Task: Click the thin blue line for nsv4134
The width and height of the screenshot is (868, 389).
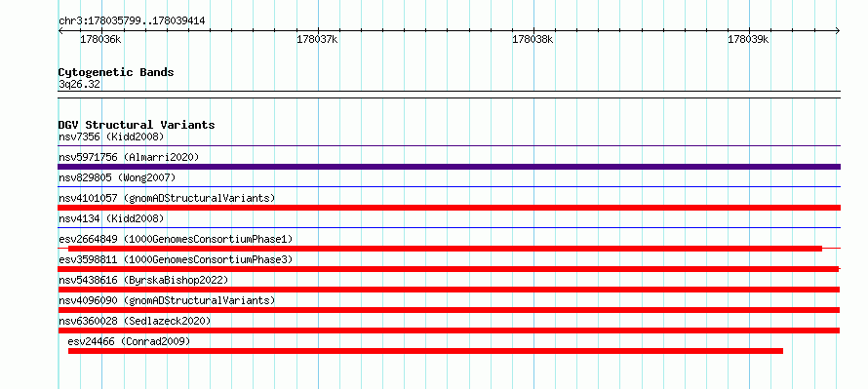Action: 449,228
